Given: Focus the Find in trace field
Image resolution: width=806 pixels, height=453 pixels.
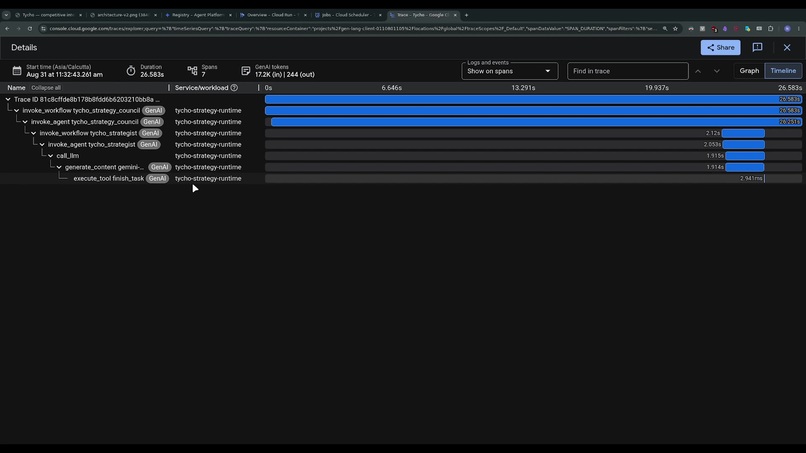Looking at the screenshot, I should pyautogui.click(x=628, y=71).
